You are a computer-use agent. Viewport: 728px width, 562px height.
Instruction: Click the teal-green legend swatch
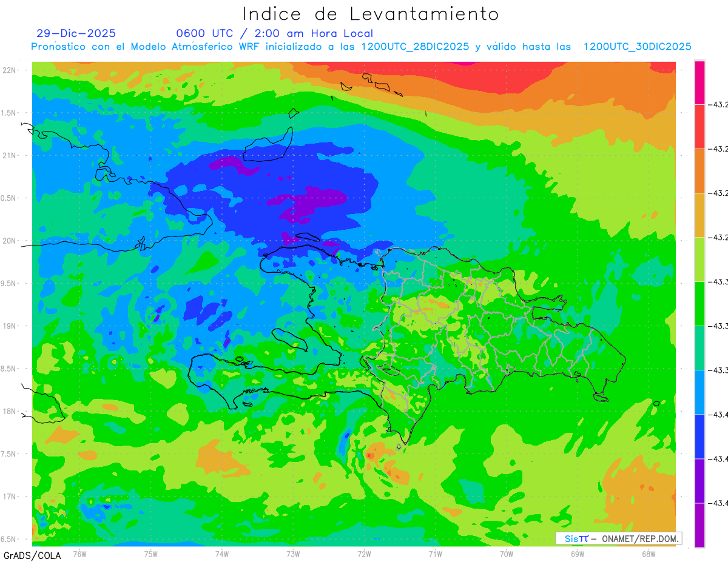(x=699, y=348)
